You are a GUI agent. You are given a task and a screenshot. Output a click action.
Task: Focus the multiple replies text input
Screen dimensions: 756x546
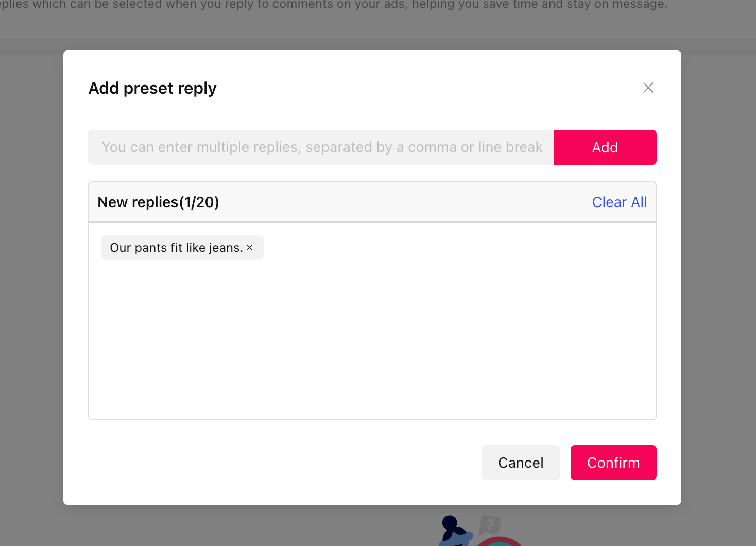point(321,147)
